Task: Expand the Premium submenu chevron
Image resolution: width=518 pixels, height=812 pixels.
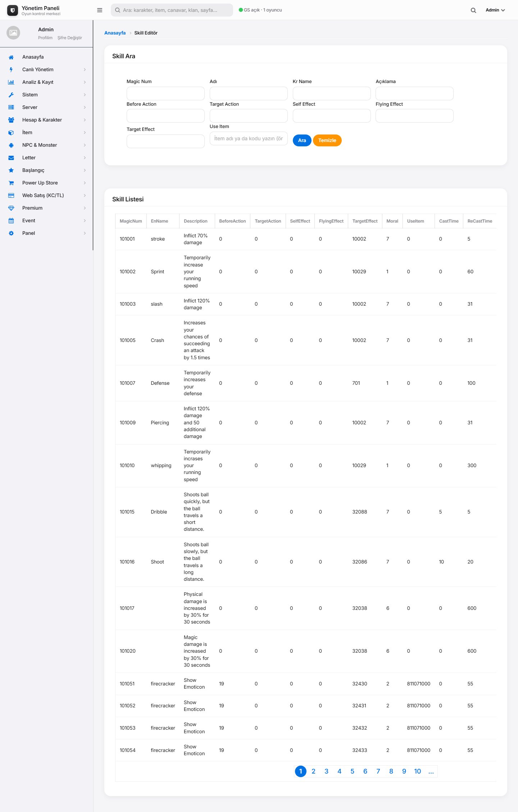Action: point(85,208)
